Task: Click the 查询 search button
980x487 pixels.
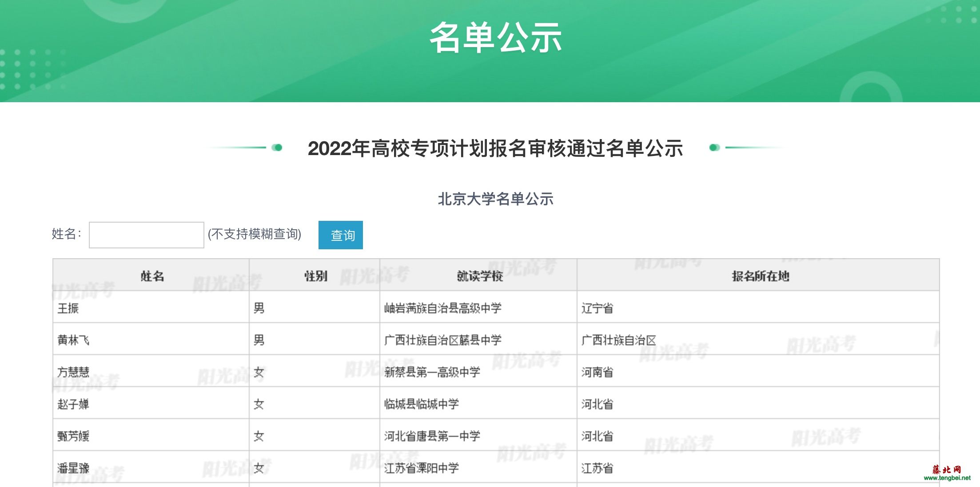Action: tap(341, 235)
